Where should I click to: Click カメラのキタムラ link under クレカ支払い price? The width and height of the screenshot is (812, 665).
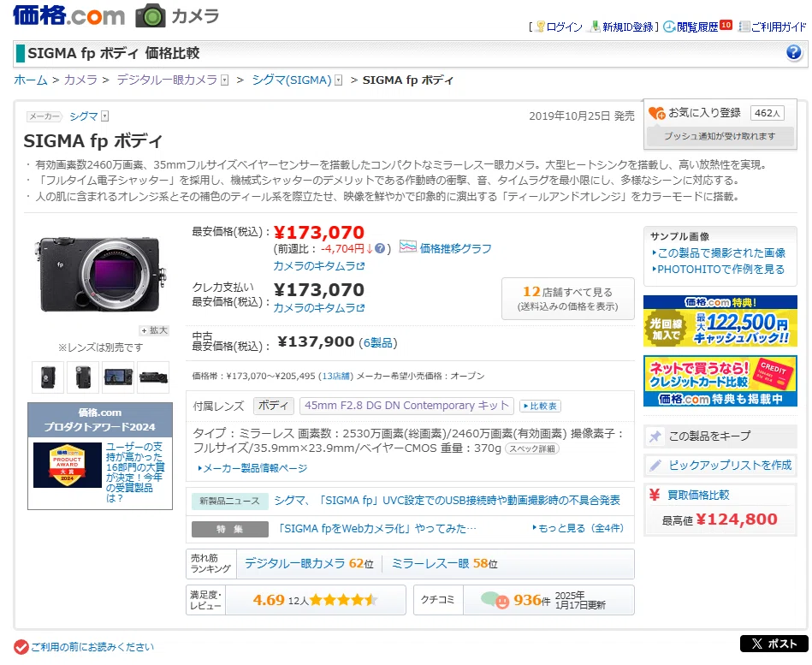pyautogui.click(x=319, y=307)
